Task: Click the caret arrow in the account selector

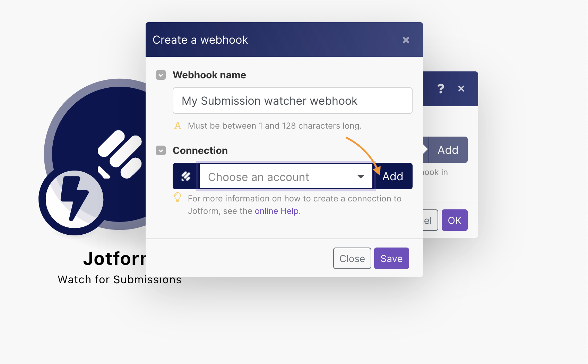Action: 361,177
